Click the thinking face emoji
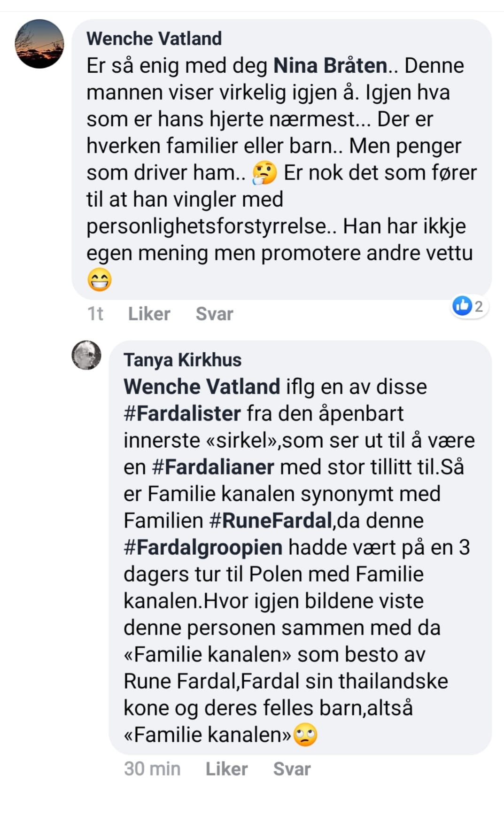 pos(265,173)
